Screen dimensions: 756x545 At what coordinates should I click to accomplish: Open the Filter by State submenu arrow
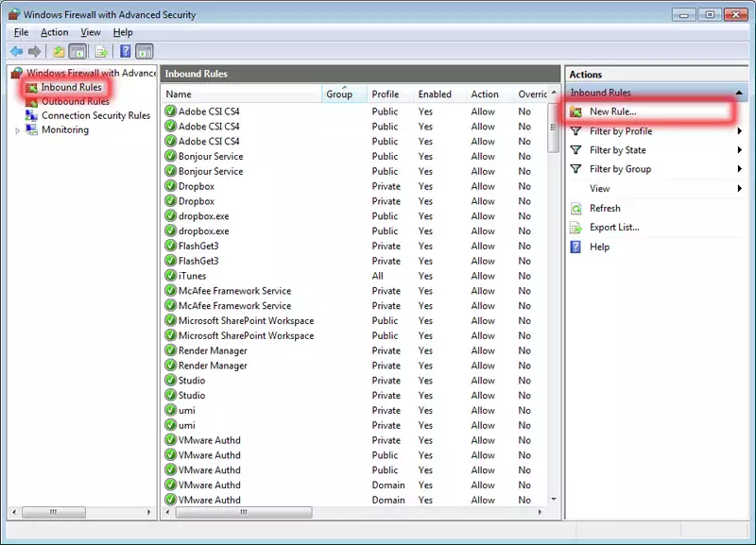[740, 150]
